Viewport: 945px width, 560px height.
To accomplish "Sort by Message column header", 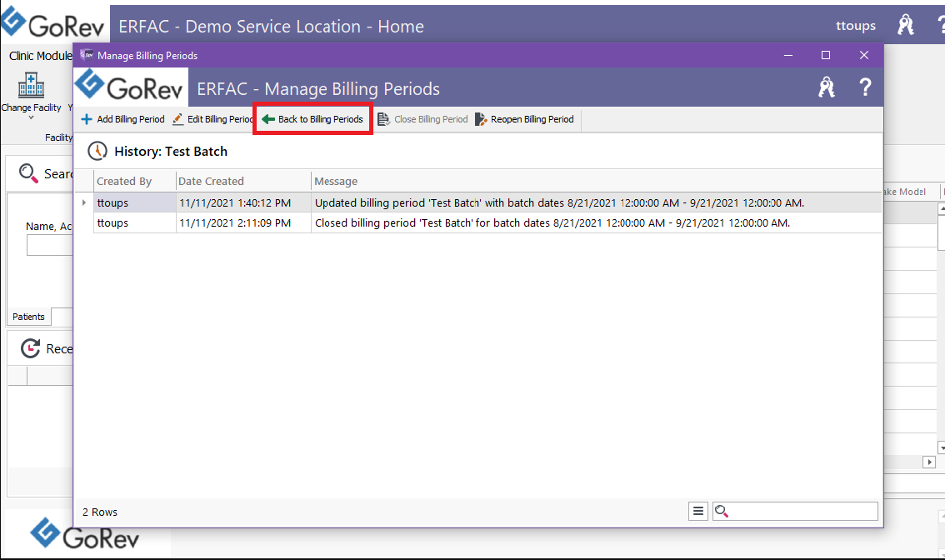I will point(596,181).
